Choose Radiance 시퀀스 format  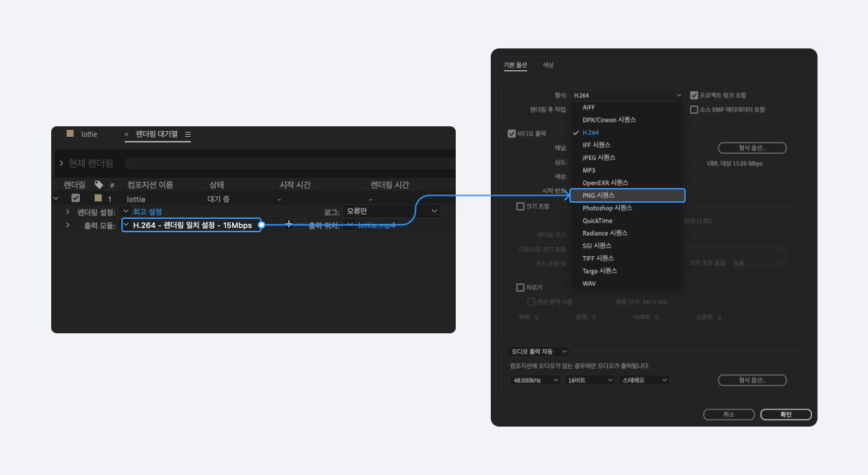pyautogui.click(x=627, y=233)
